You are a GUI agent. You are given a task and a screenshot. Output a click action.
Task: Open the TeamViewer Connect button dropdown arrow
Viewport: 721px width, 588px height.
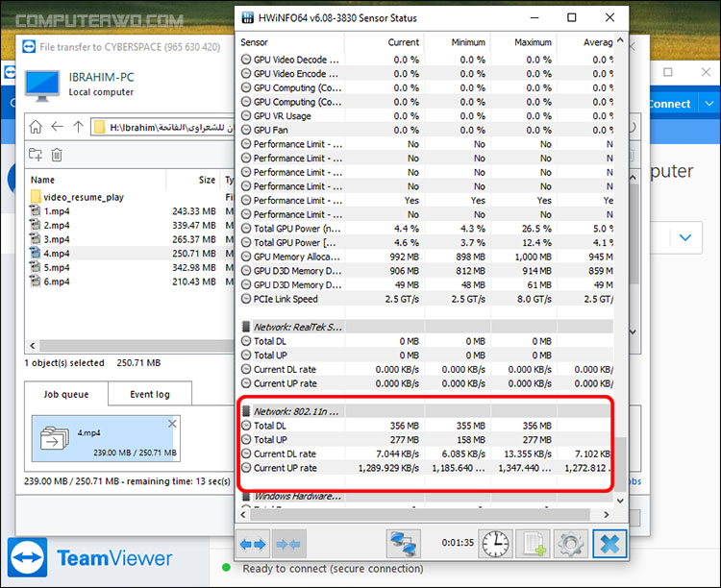709,104
